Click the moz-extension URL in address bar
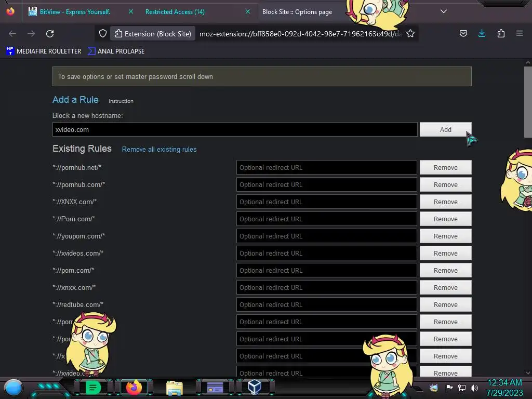The width and height of the screenshot is (532, 399). (301, 34)
